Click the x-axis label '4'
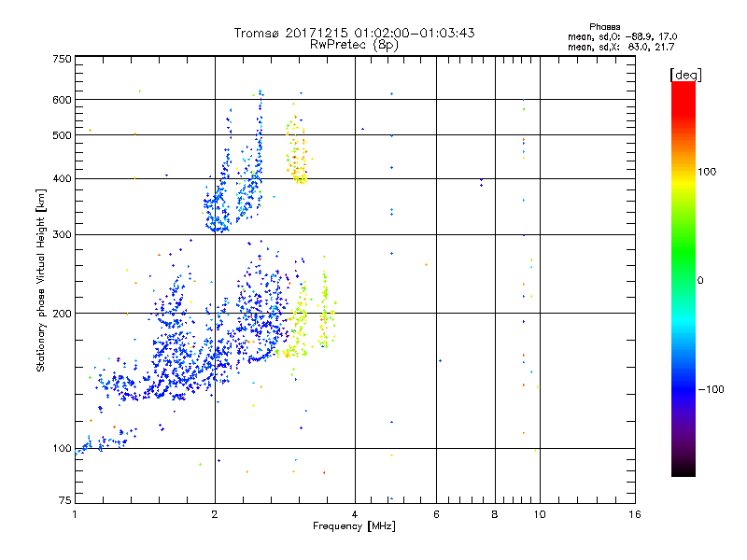747x560 pixels. point(355,514)
